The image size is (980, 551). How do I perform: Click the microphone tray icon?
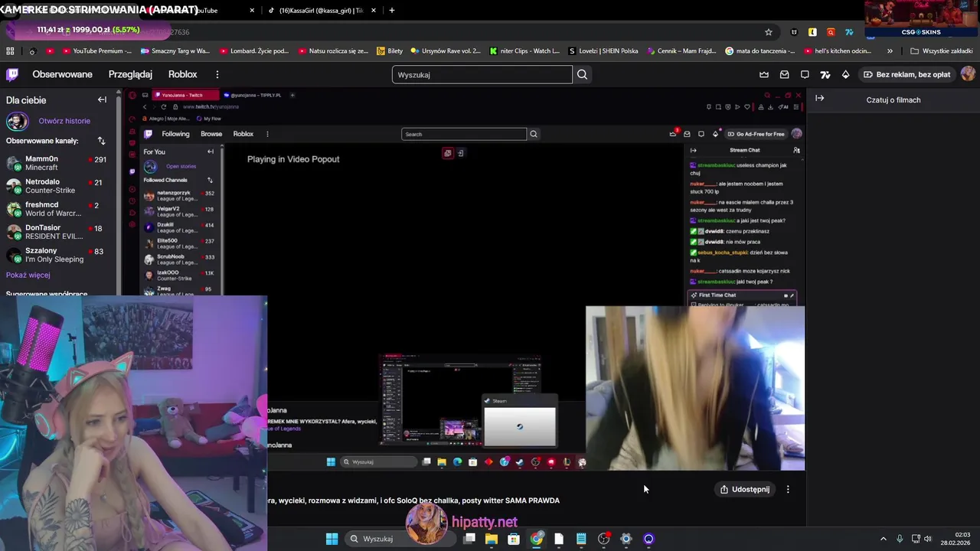click(x=900, y=539)
